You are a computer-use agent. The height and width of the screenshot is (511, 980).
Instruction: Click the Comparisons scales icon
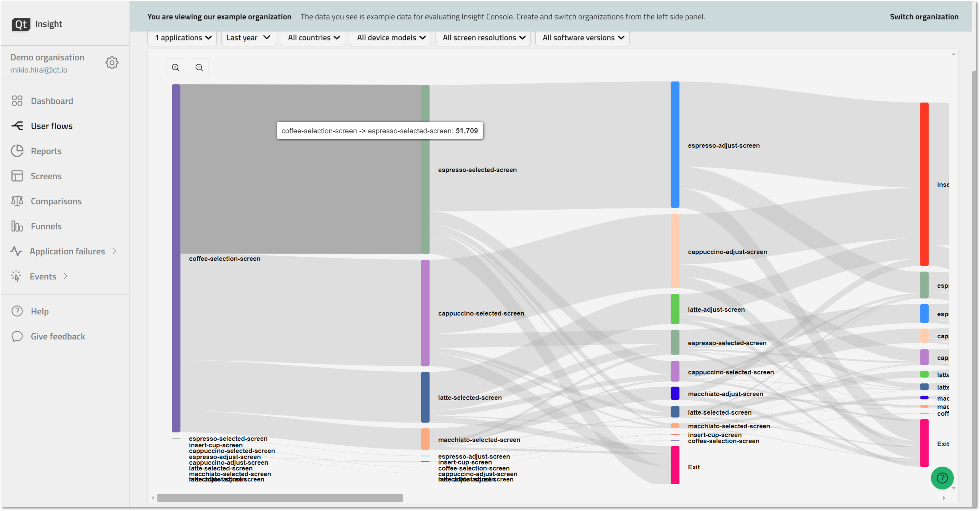17,201
